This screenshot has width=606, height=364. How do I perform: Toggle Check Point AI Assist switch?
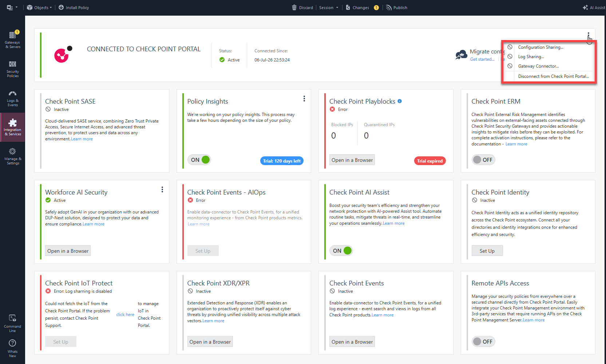[341, 251]
